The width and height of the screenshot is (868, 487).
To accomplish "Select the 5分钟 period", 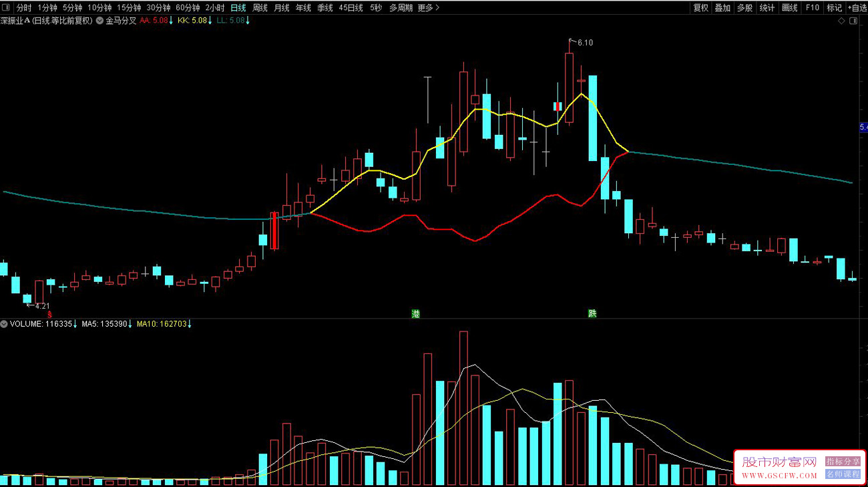I will point(72,8).
